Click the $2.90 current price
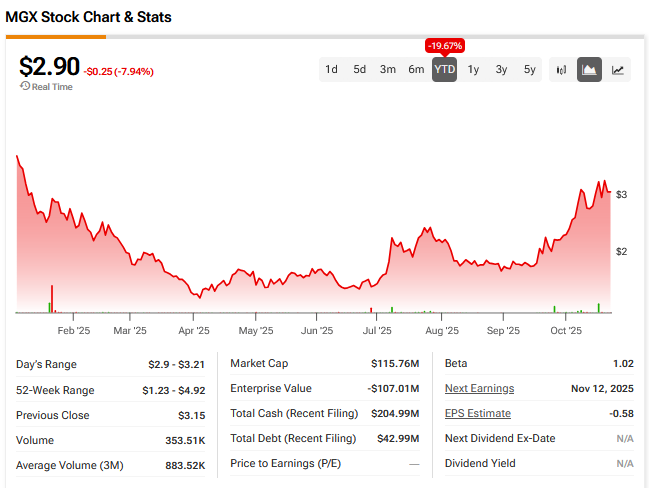 [50, 67]
